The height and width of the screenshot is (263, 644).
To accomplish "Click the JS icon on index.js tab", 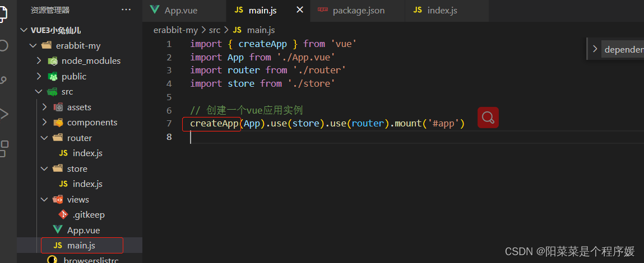I will point(418,10).
